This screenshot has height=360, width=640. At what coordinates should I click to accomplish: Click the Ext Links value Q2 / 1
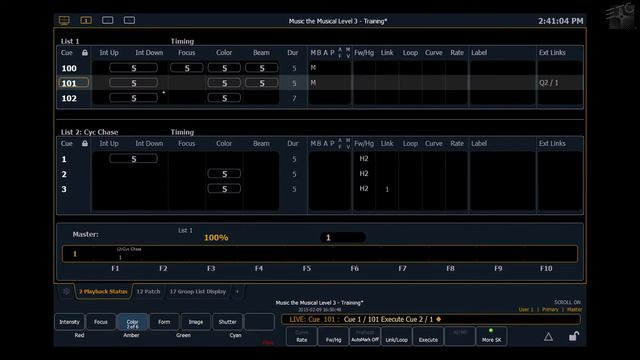(x=549, y=83)
